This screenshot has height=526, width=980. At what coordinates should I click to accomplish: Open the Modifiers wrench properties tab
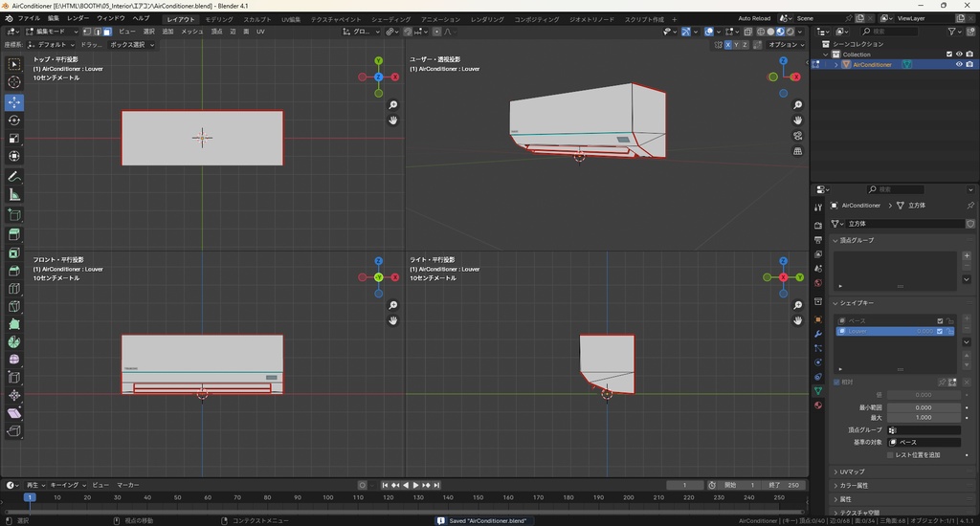pos(817,333)
